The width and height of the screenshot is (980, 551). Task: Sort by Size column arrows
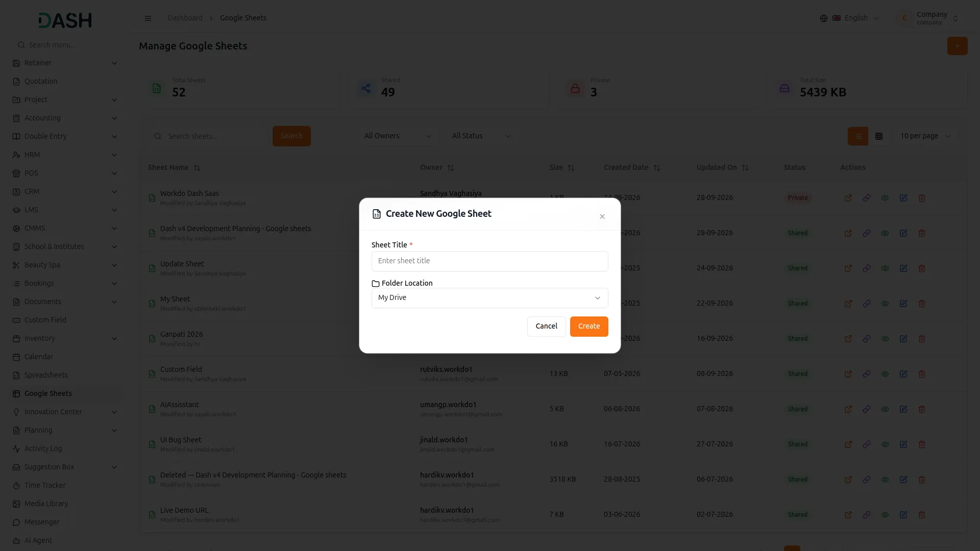pyautogui.click(x=571, y=168)
